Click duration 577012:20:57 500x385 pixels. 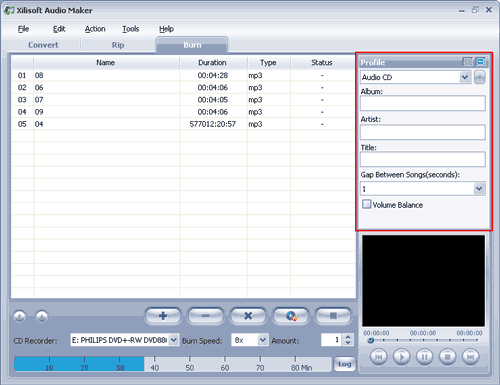click(213, 124)
